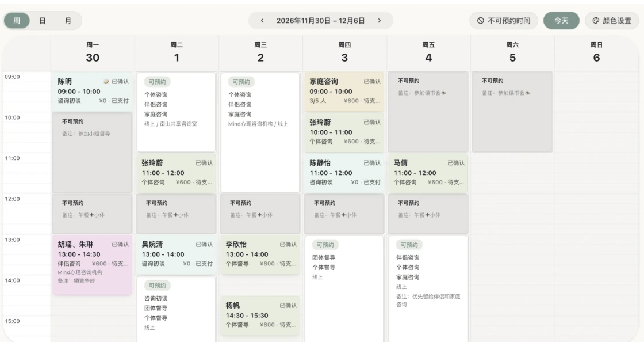Click the 12:00 time label

[12, 199]
